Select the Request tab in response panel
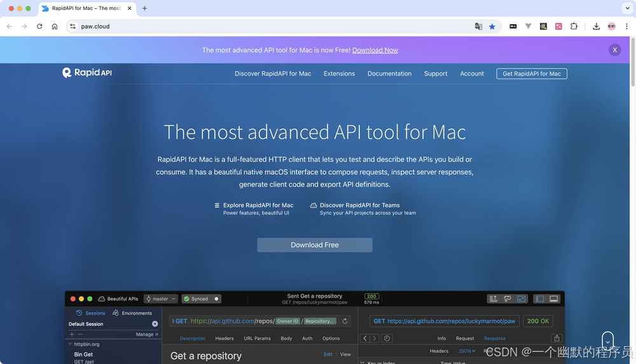The height and width of the screenshot is (364, 636). pos(465,339)
